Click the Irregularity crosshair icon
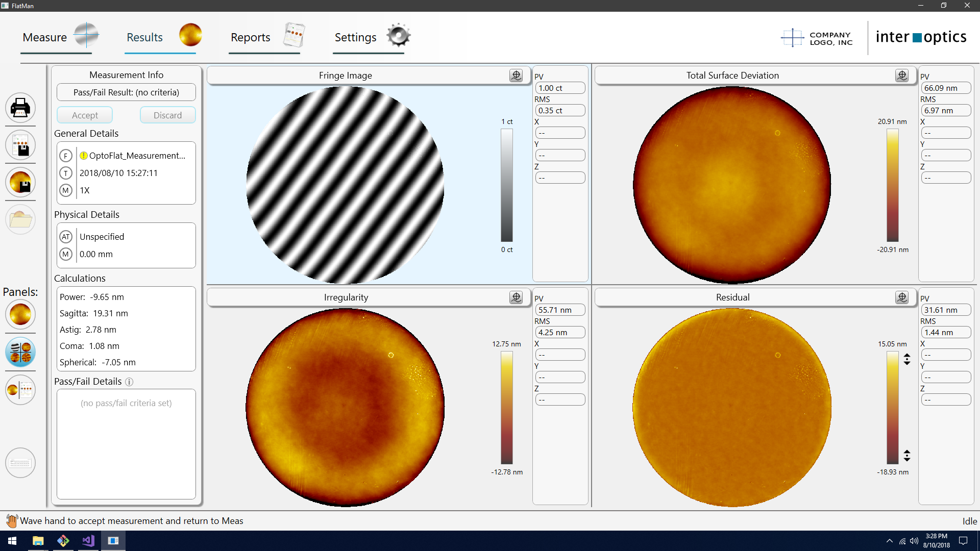The width and height of the screenshot is (980, 551). pyautogui.click(x=516, y=297)
